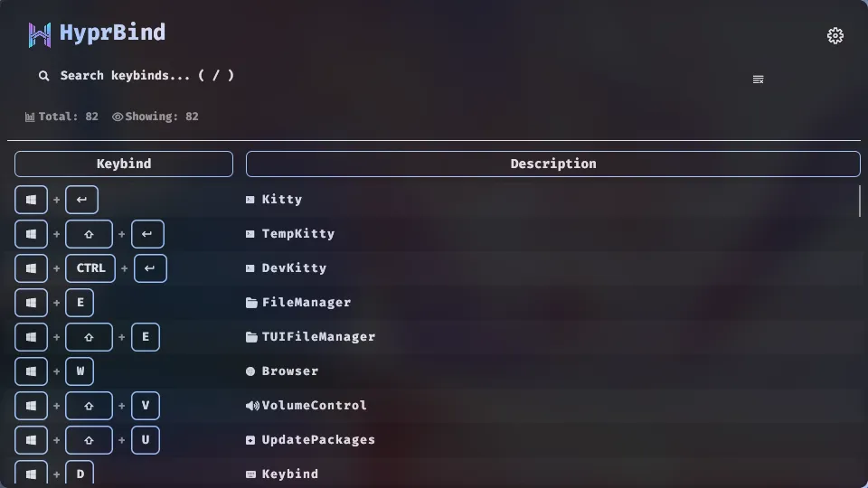Click the bar chart icon beside Total

coord(30,117)
